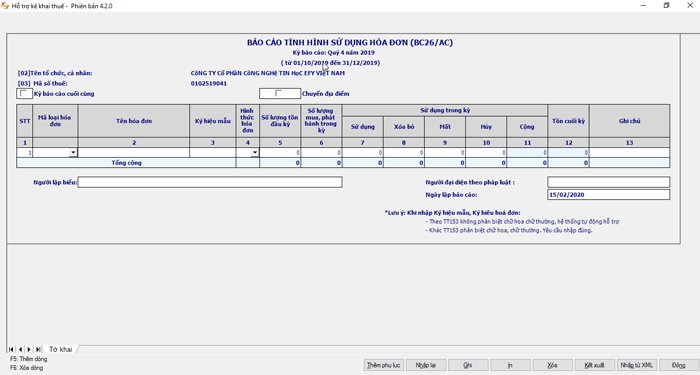The width and height of the screenshot is (700, 375).
Task: Click the Tên hóa đơn column header
Action: [x=133, y=121]
